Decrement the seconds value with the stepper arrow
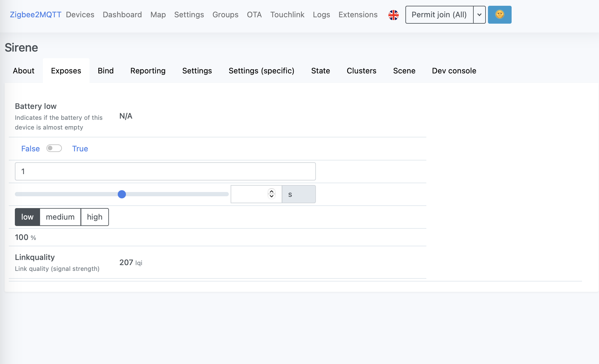Image resolution: width=599 pixels, height=364 pixels. click(271, 197)
